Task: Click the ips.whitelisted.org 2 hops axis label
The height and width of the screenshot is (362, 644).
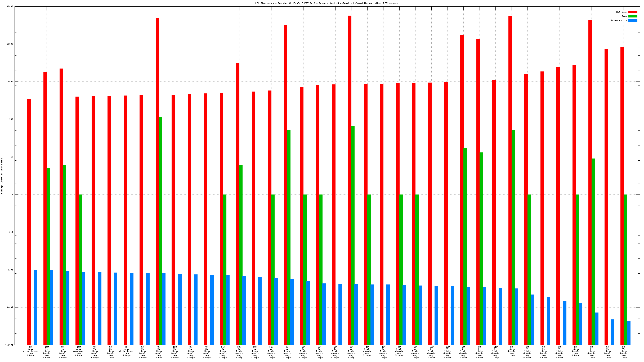Action: [127, 351]
